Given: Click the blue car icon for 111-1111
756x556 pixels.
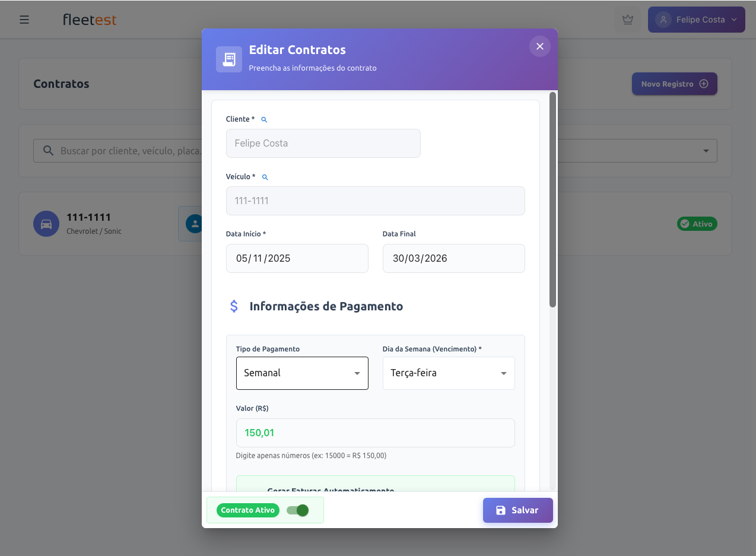Looking at the screenshot, I should pyautogui.click(x=46, y=224).
